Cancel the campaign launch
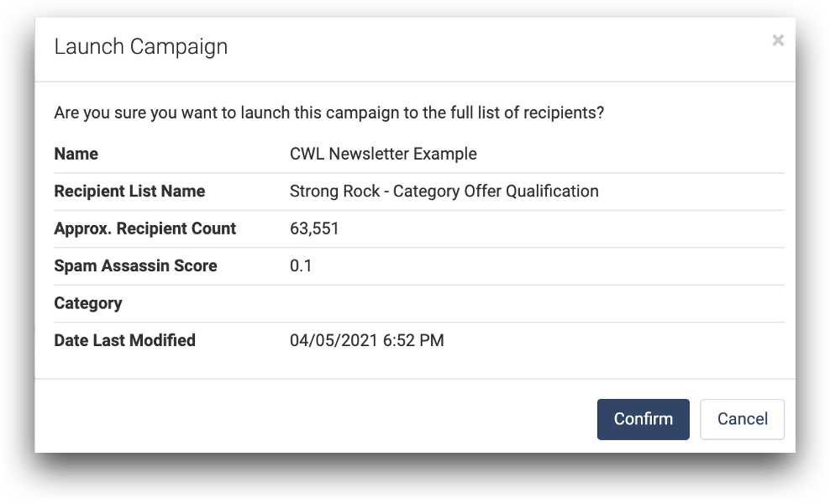Screen dimensions: 830x504 click(742, 419)
